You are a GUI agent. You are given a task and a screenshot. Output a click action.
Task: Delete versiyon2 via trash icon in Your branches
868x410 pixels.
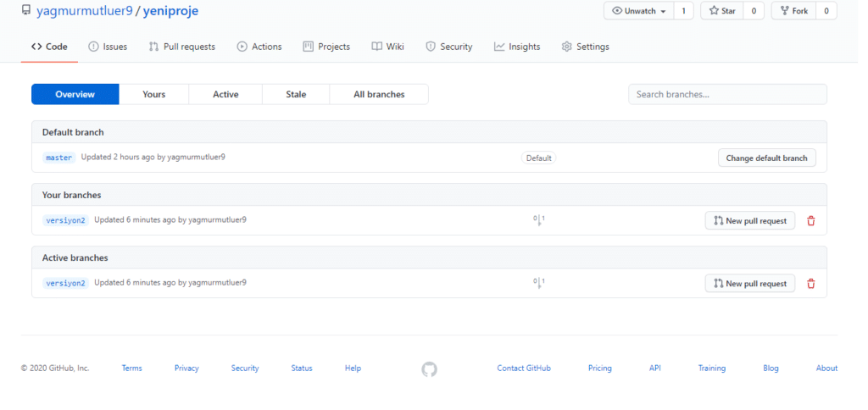pyautogui.click(x=811, y=221)
